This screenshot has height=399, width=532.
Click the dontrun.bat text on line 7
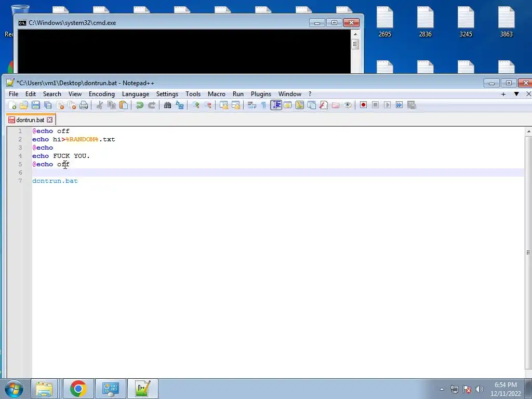point(55,181)
